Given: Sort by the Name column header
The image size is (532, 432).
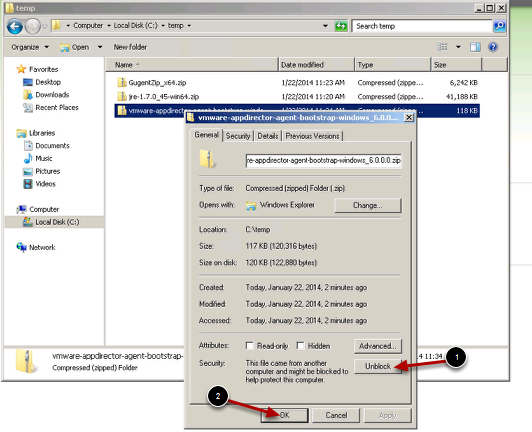Looking at the screenshot, I should coord(192,64).
